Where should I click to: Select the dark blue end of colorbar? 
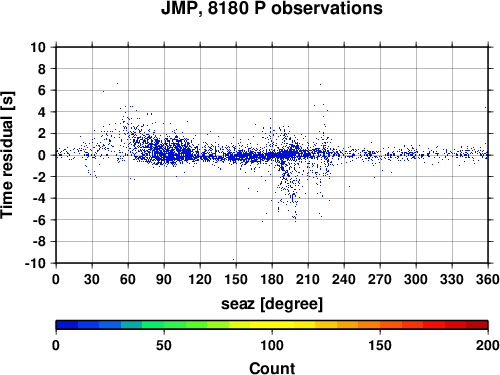click(67, 325)
